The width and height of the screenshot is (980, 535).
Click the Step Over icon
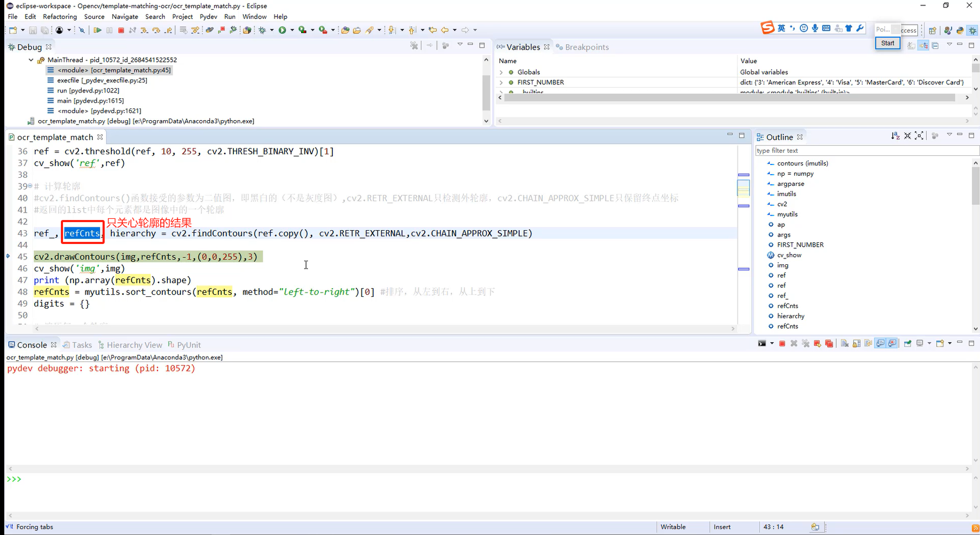coord(156,30)
